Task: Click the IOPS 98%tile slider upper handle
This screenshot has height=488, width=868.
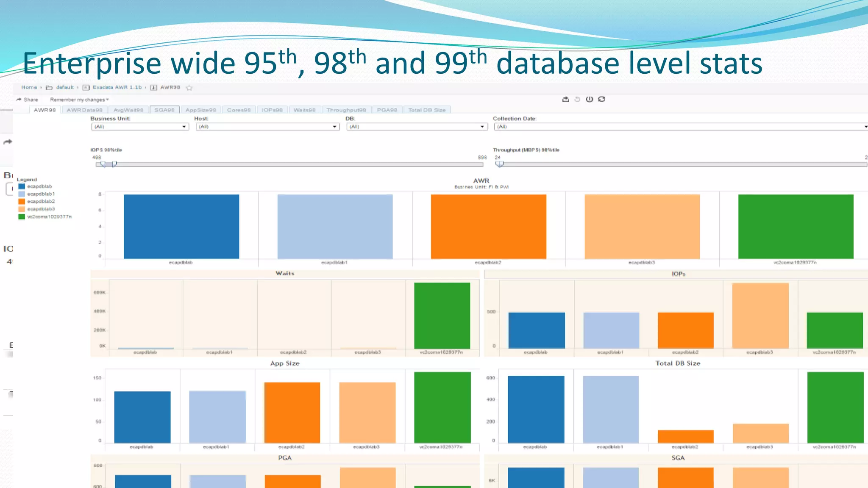Action: click(114, 164)
